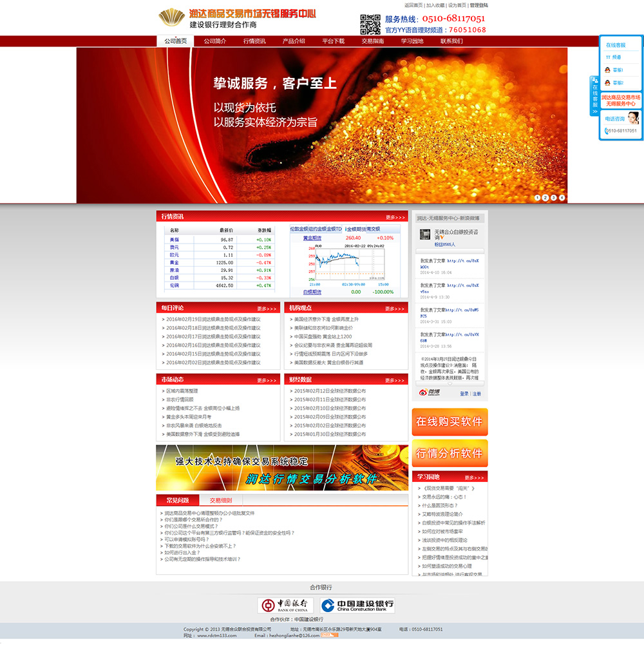Open the 产品介绍 navigation menu item
644x645 pixels.
pyautogui.click(x=294, y=41)
